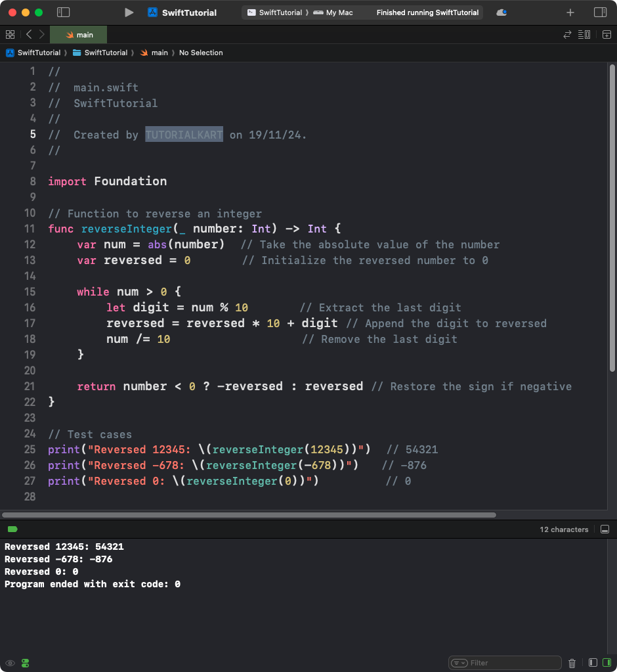Click 'Program ended with exit code: 0'
Image resolution: width=617 pixels, height=672 pixels.
pos(93,584)
